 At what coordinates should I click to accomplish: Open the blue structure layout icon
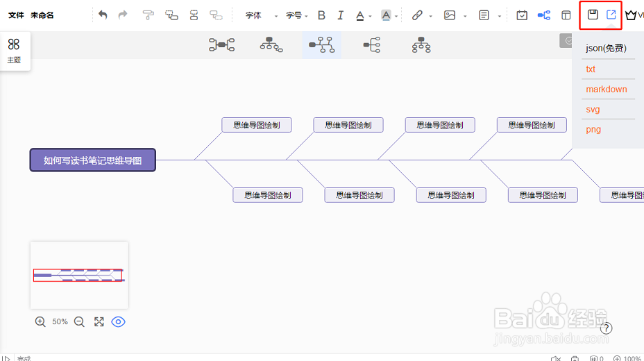544,15
